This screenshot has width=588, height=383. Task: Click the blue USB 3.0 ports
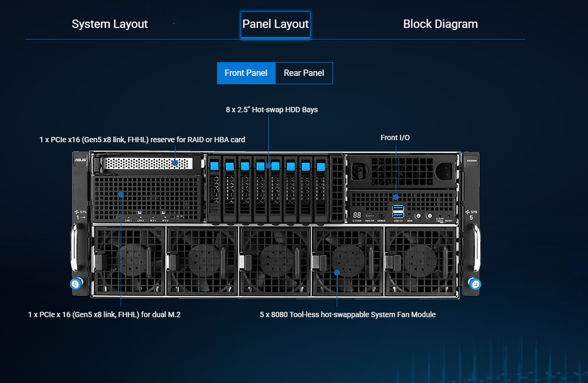(398, 211)
